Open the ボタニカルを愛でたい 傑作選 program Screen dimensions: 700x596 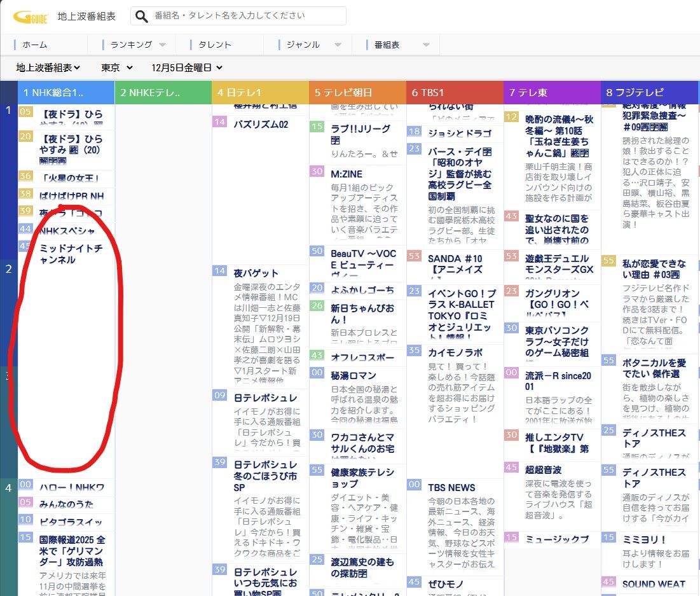(x=654, y=368)
